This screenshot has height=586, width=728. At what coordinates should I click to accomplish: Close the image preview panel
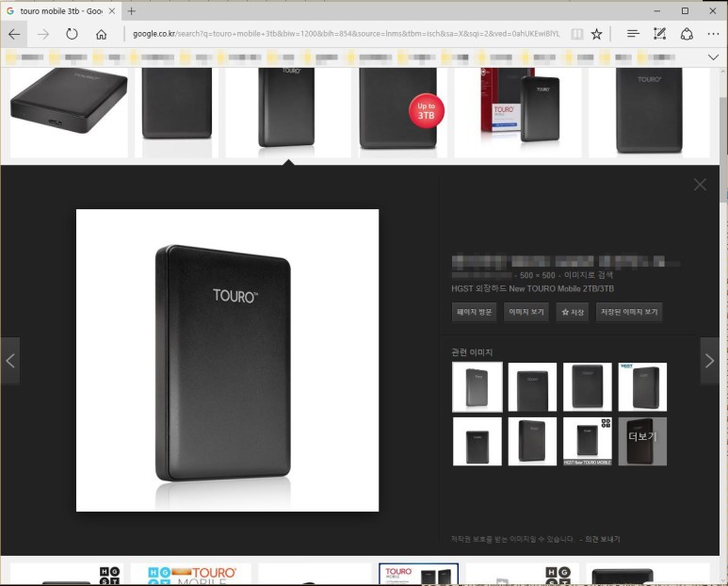tap(700, 185)
